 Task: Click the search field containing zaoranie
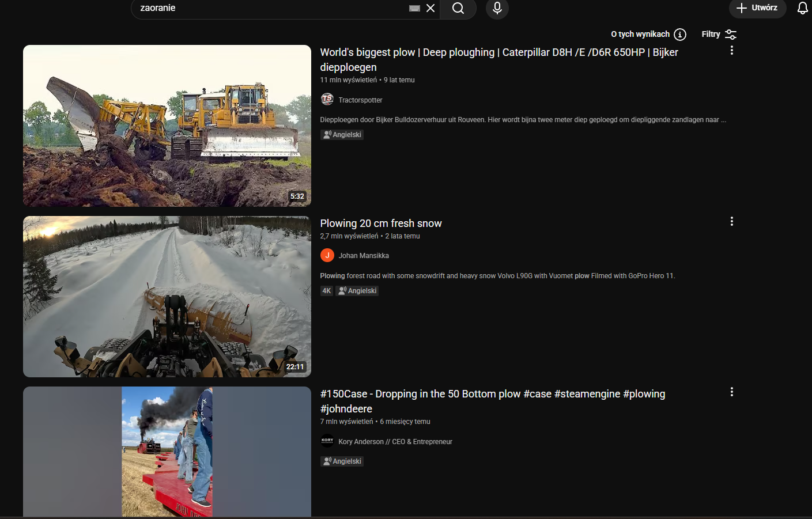[x=271, y=8]
